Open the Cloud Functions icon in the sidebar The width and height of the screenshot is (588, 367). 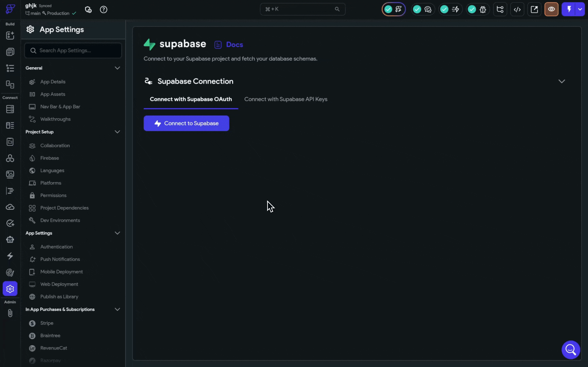[x=10, y=207]
